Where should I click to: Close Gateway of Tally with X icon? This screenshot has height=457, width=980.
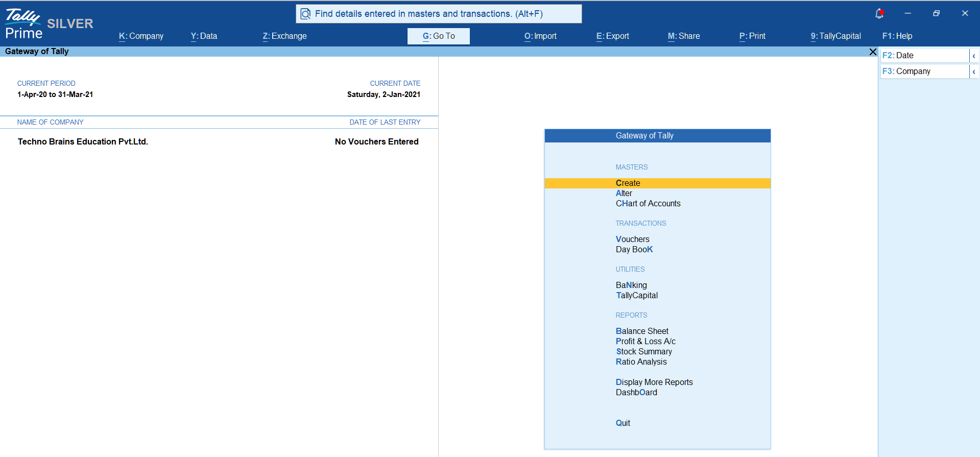point(873,52)
